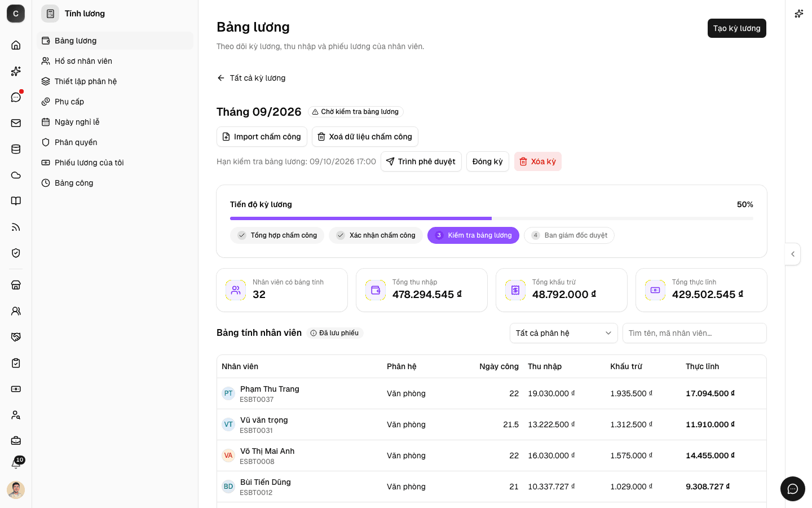
Task: Click the Tạo kỳ lương button
Action: point(736,28)
